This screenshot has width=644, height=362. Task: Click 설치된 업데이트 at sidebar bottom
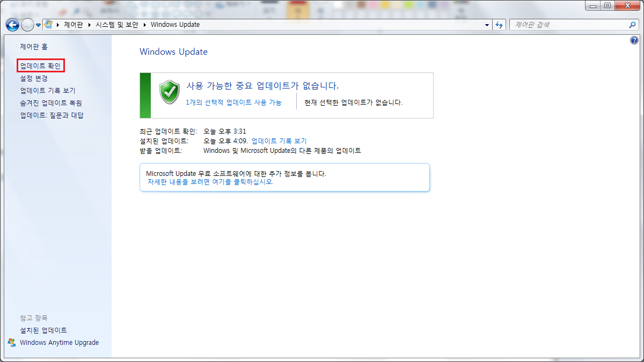pyautogui.click(x=43, y=330)
